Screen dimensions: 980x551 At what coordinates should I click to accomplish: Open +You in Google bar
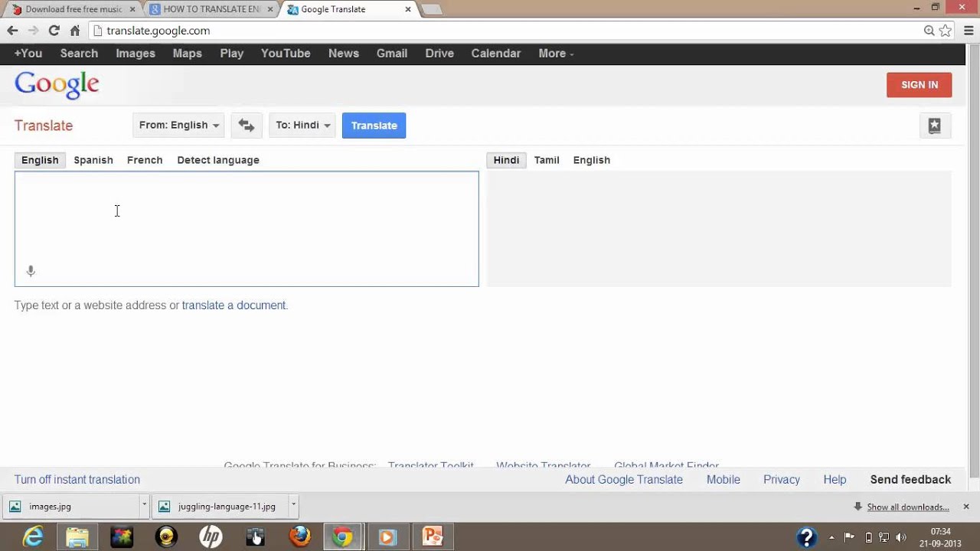click(28, 54)
